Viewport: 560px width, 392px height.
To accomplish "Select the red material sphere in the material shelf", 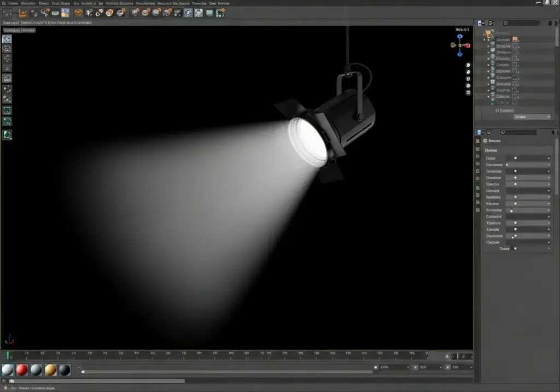I will (x=21, y=370).
